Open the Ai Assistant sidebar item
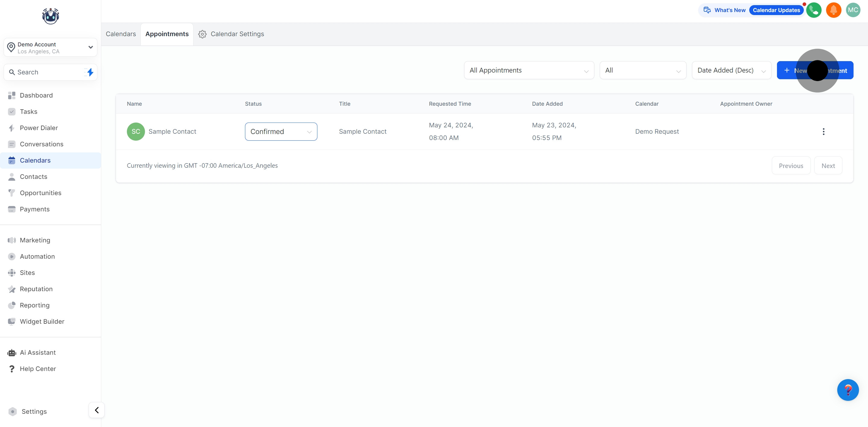868x427 pixels. (x=38, y=353)
